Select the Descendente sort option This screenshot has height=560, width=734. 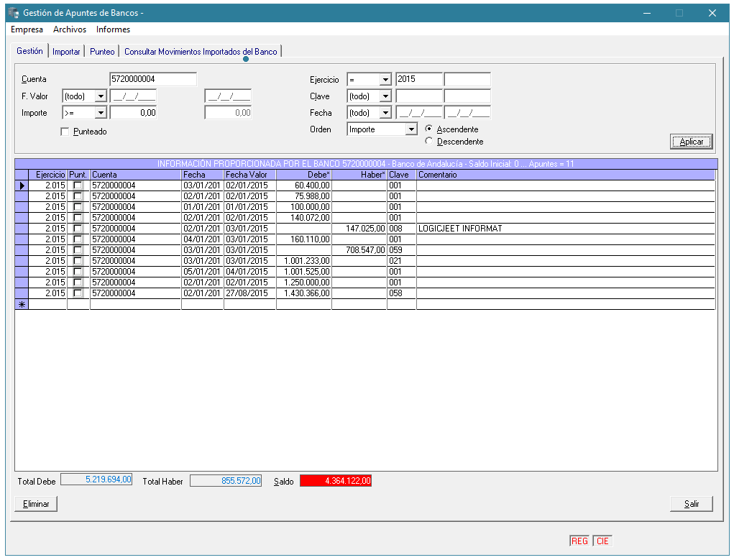click(429, 142)
